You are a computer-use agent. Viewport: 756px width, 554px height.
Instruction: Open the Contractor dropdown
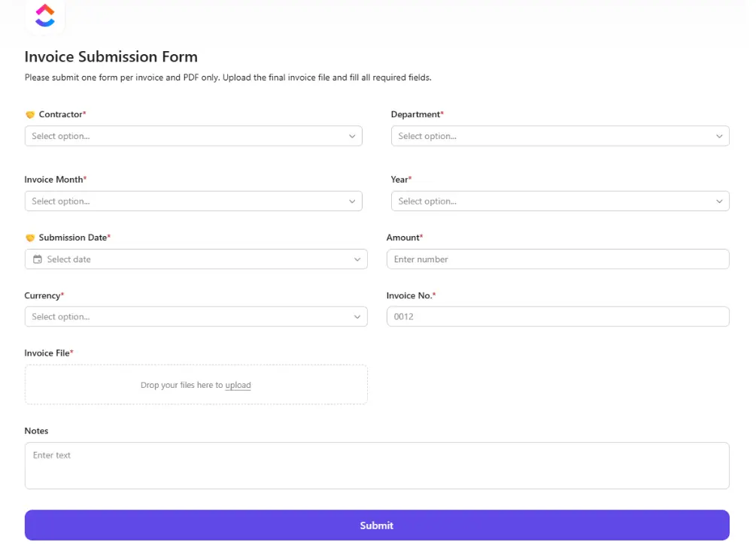[193, 136]
